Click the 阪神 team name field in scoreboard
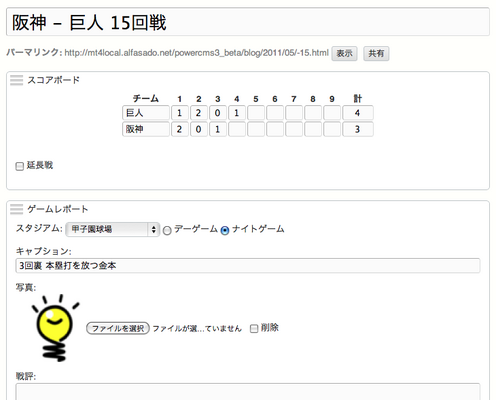Viewport: 496px width, 400px height. point(146,129)
